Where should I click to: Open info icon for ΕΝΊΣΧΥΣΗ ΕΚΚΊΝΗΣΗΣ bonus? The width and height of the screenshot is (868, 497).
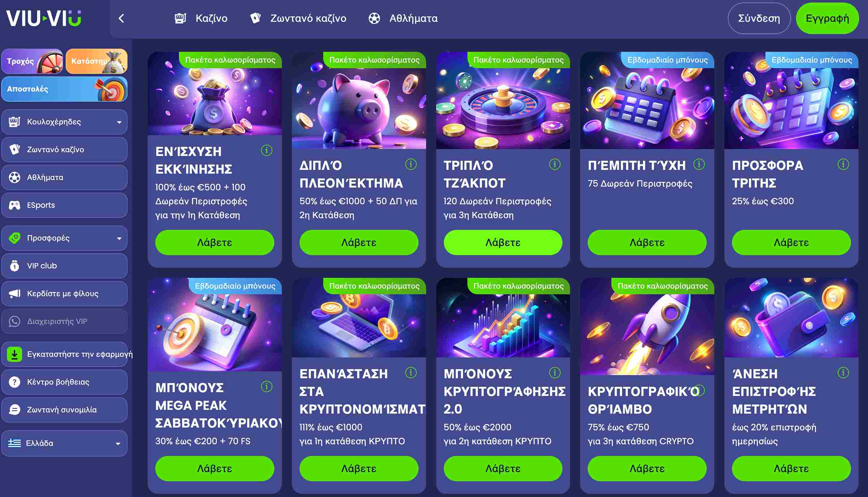(x=267, y=150)
